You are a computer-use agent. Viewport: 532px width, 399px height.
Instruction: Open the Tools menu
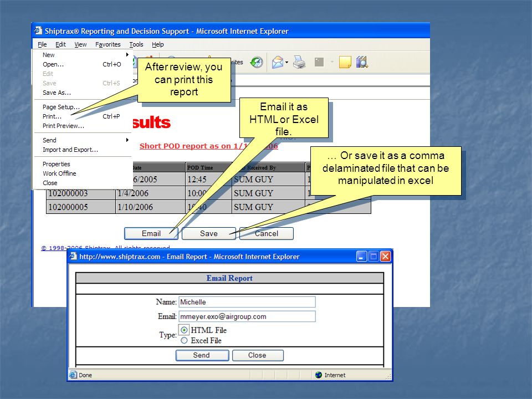(x=136, y=44)
